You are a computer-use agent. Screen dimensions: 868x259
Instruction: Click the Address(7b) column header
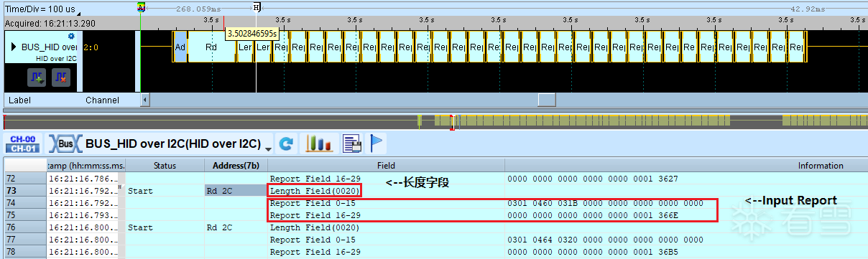coord(236,166)
